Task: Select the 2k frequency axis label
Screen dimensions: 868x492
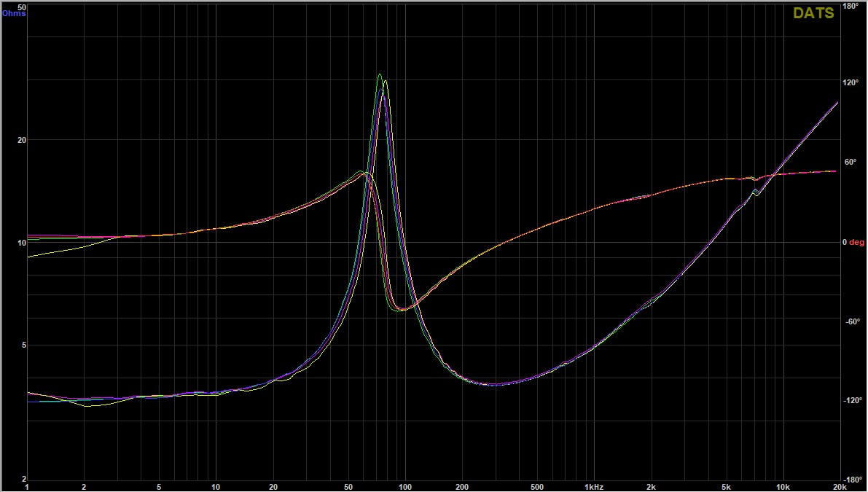Action: coord(651,486)
